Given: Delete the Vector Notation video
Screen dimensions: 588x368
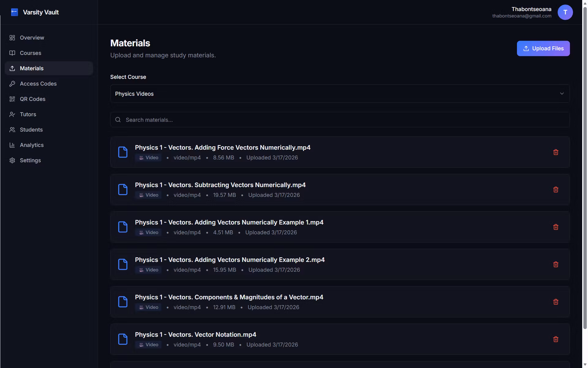Looking at the screenshot, I should tap(556, 339).
